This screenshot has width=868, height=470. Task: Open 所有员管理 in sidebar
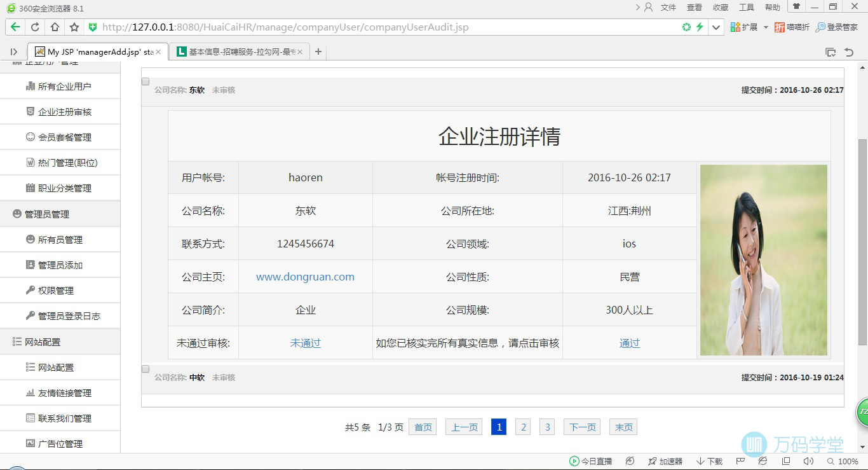coord(60,240)
